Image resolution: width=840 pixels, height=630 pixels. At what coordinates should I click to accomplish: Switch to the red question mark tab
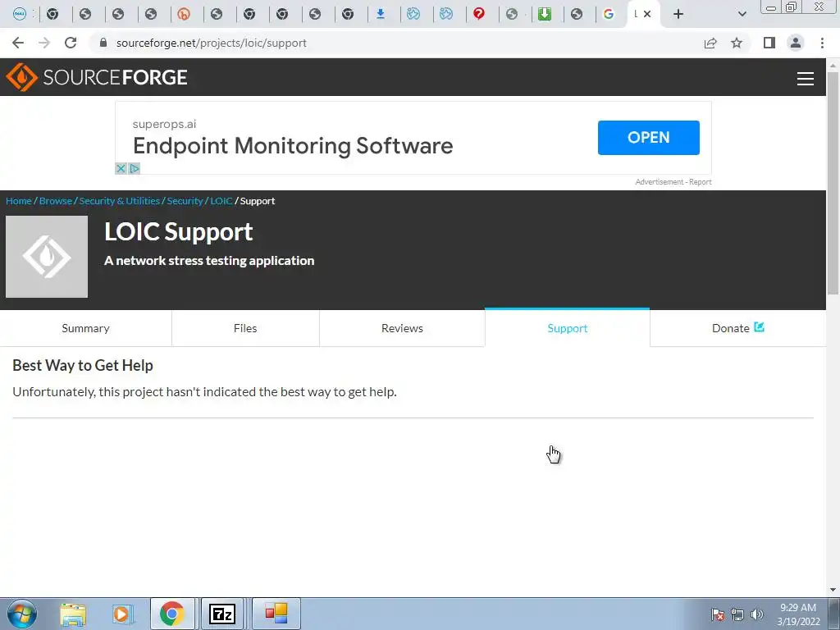(479, 14)
